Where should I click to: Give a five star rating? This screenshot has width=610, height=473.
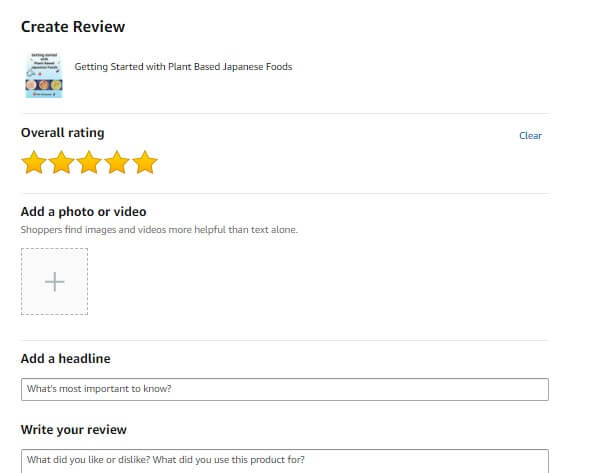[145, 162]
